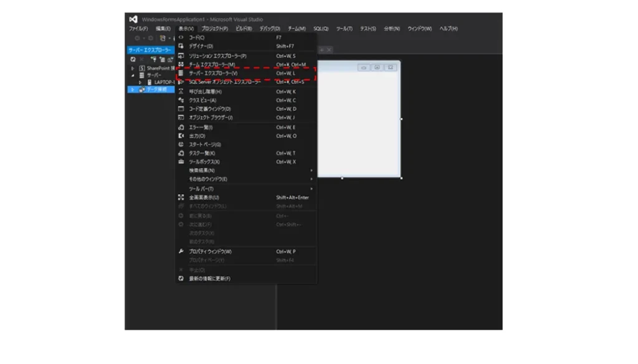Click the サーバー エクスプローラー panel title tab

pyautogui.click(x=149, y=50)
